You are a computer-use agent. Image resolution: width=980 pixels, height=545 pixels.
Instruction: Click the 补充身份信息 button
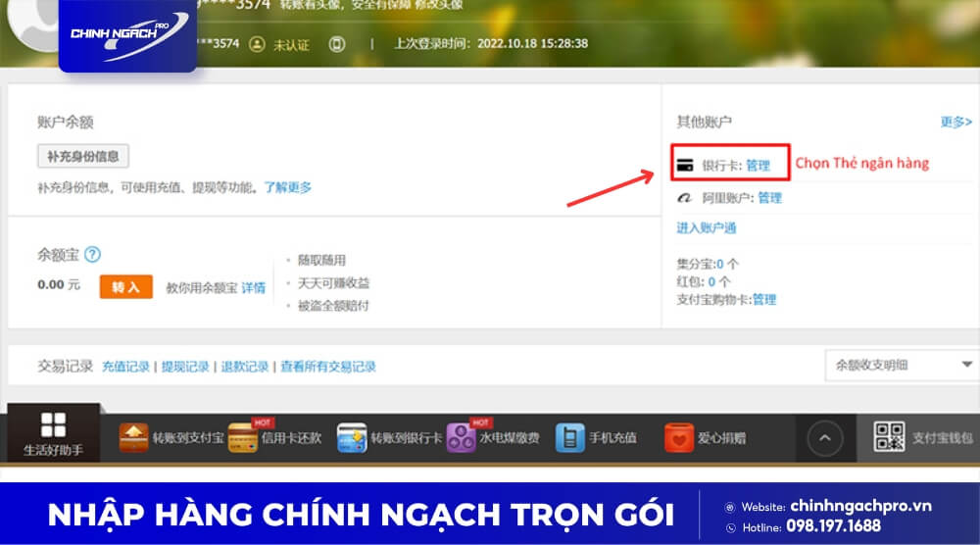[83, 156]
